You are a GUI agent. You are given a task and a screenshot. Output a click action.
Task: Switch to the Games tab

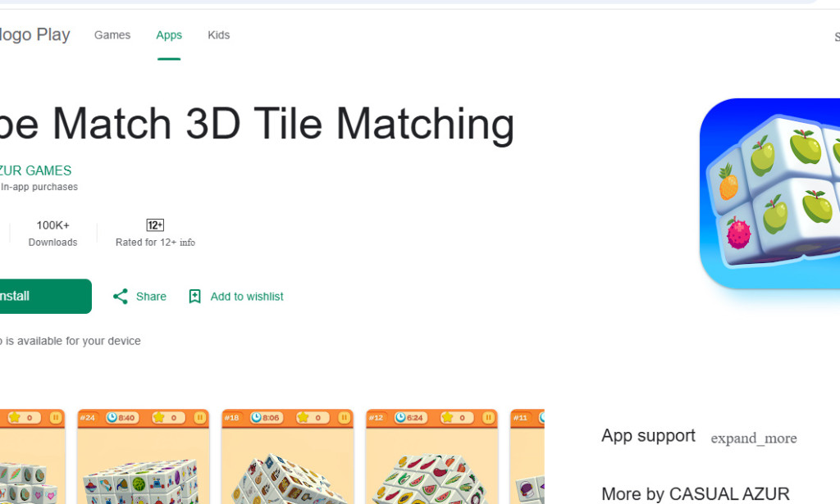pyautogui.click(x=112, y=34)
